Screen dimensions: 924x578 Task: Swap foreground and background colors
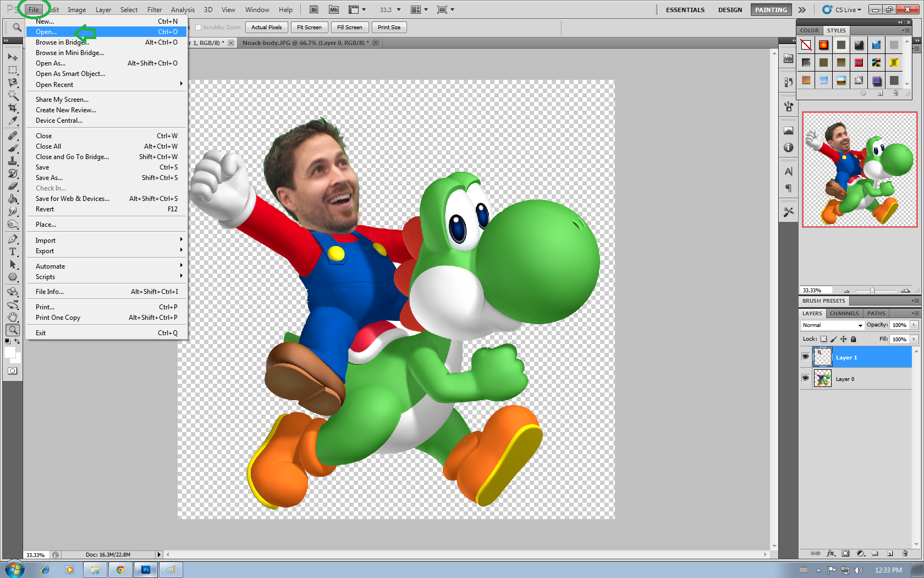click(x=18, y=341)
